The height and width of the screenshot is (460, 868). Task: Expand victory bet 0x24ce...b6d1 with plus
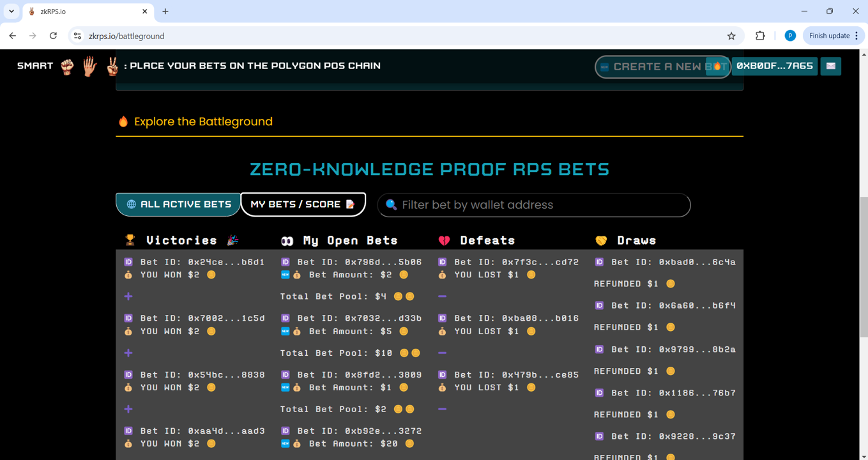pyautogui.click(x=128, y=296)
